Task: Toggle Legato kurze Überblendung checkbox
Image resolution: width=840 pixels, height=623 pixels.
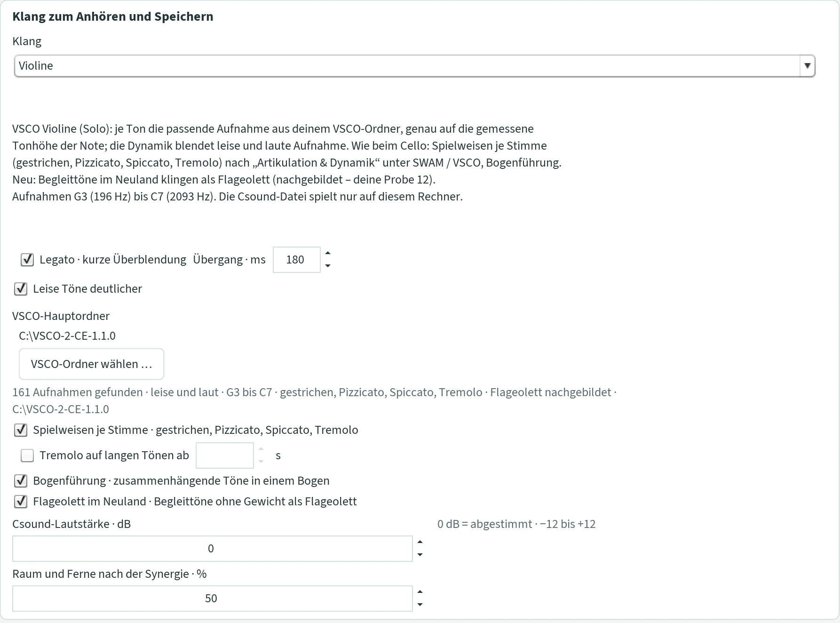Action: (x=27, y=260)
